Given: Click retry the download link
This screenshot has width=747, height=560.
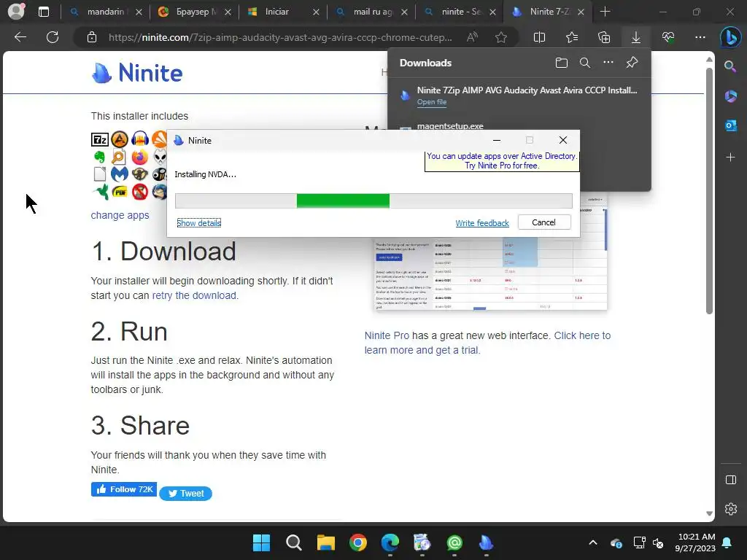Looking at the screenshot, I should click(x=194, y=295).
